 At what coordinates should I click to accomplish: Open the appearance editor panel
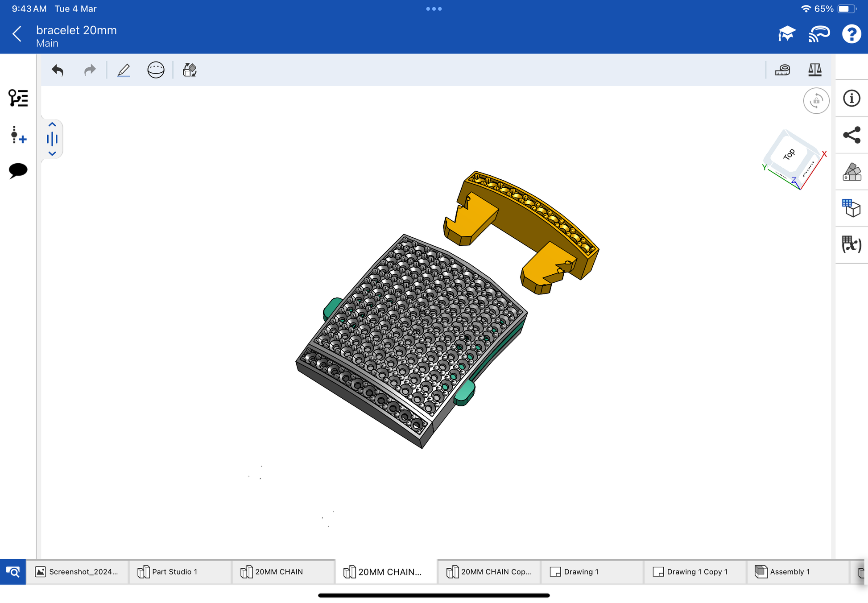[851, 172]
